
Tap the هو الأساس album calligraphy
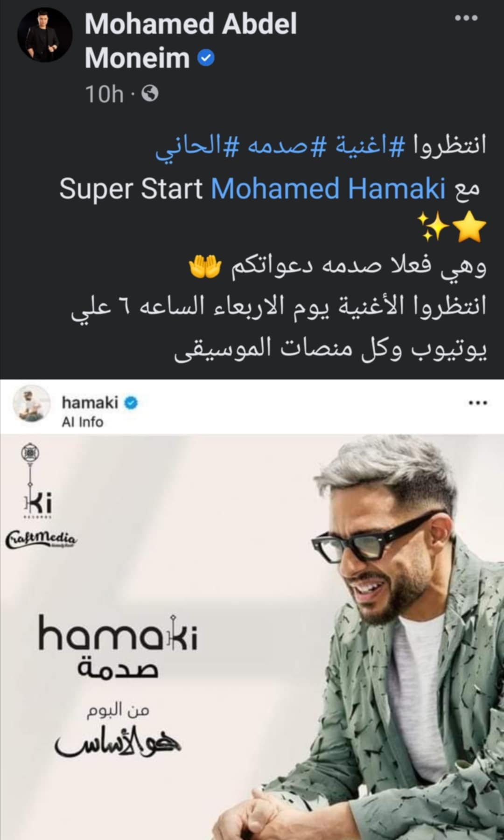(x=118, y=742)
